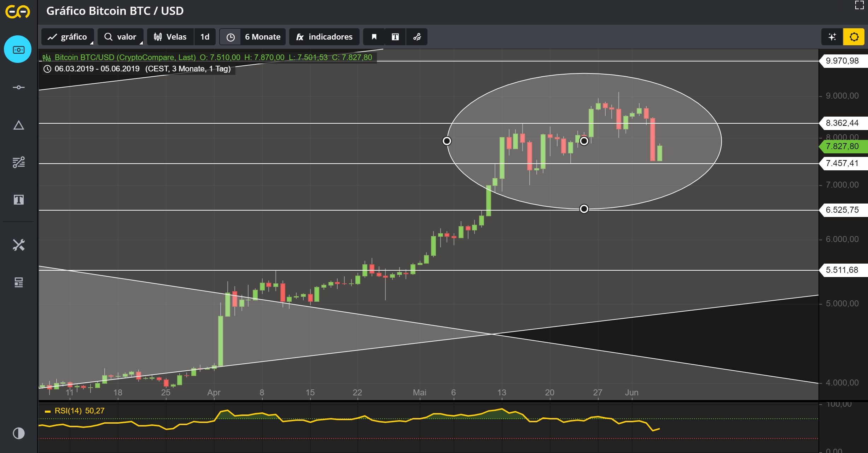Select the text tool in left sidebar

pyautogui.click(x=18, y=200)
